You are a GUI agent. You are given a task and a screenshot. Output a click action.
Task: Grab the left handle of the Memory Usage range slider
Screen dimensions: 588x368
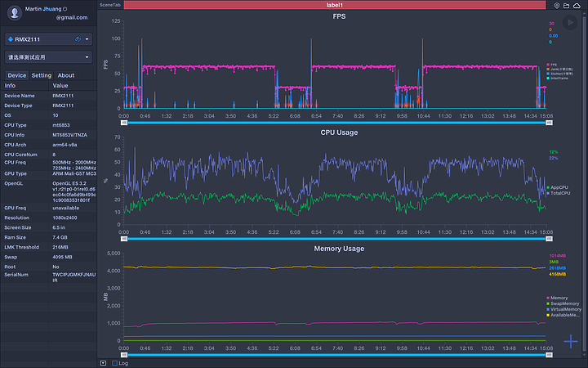[x=124, y=355]
